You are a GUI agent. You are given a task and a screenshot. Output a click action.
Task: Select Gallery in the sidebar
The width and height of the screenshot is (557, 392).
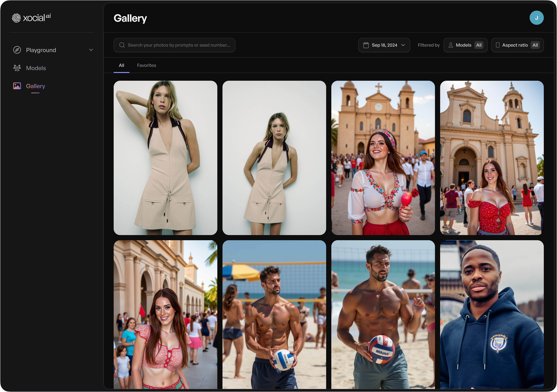pyautogui.click(x=29, y=86)
